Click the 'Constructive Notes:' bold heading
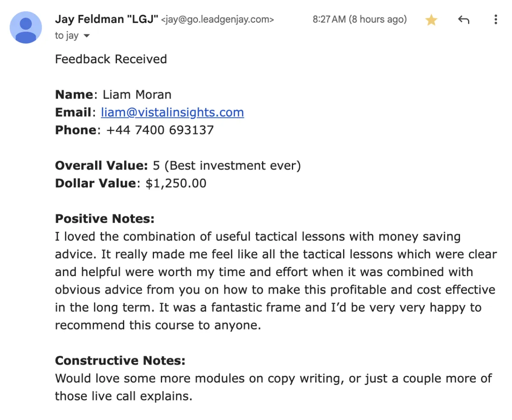This screenshot has height=420, width=512. [120, 361]
